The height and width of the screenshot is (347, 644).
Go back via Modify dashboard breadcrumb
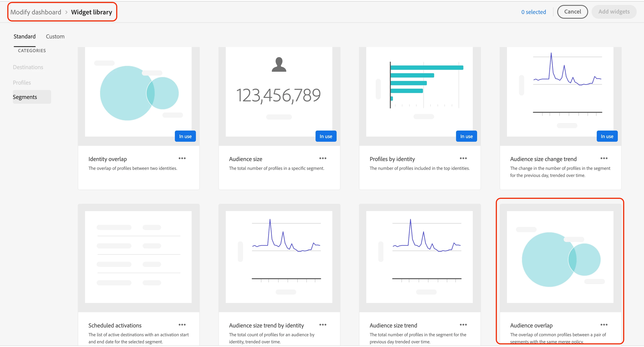(x=36, y=12)
